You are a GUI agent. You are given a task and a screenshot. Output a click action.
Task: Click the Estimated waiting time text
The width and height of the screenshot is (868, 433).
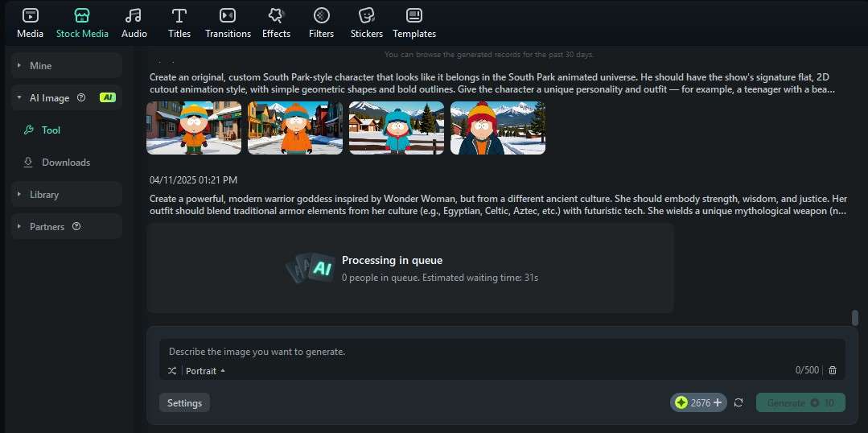pyautogui.click(x=480, y=278)
